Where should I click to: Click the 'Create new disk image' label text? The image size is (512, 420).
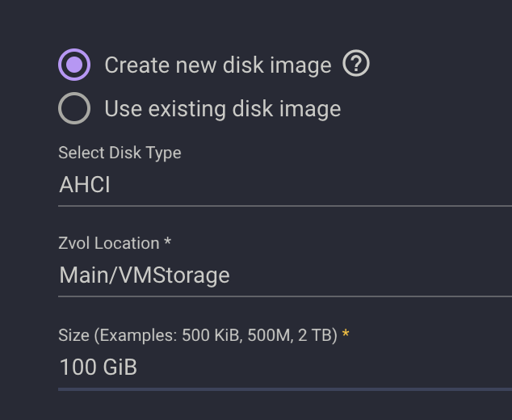(218, 65)
